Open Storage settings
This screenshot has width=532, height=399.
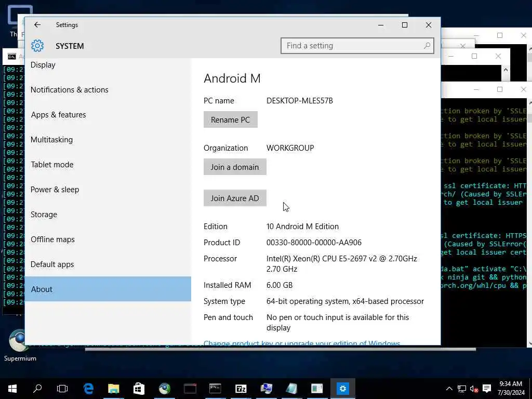44,215
